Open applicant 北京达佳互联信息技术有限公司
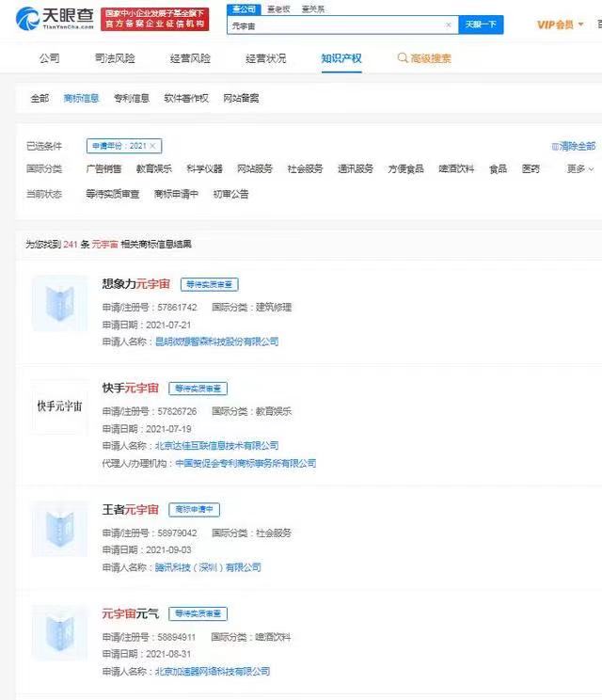602x700 pixels. tap(217, 446)
